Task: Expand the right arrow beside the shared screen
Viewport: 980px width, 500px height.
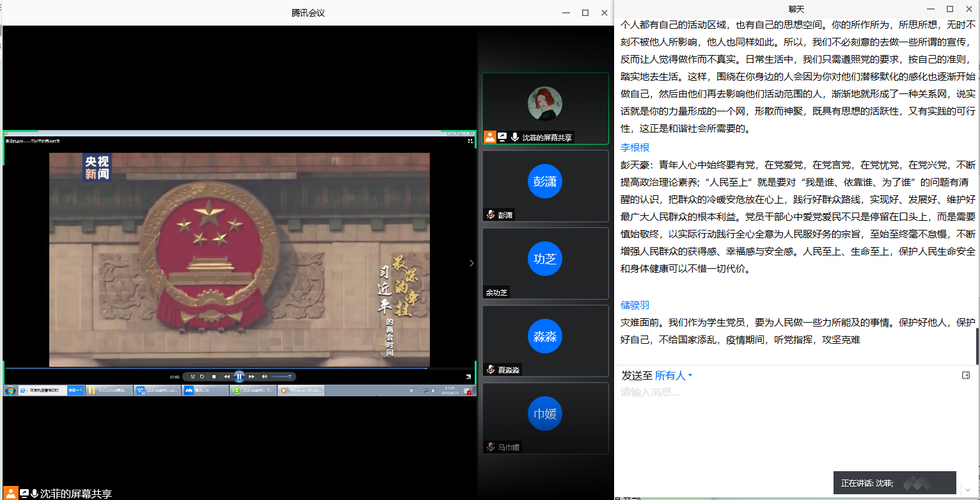Action: coord(471,263)
